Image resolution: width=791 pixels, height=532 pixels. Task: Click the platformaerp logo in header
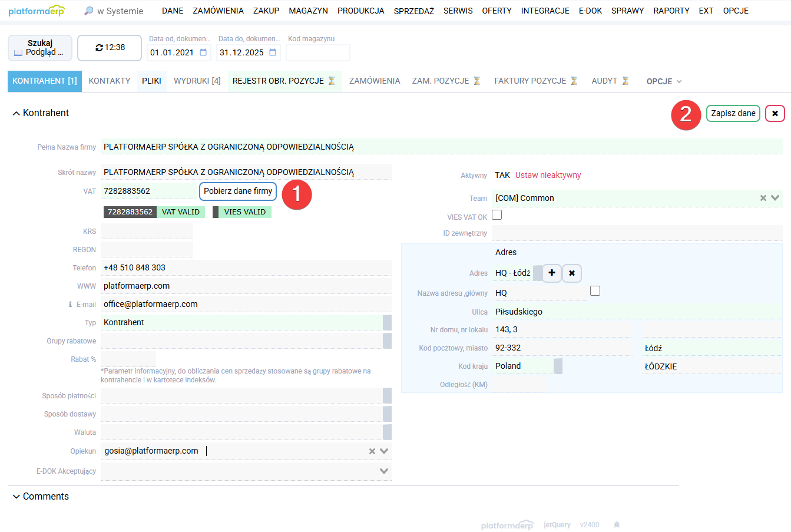tap(37, 11)
